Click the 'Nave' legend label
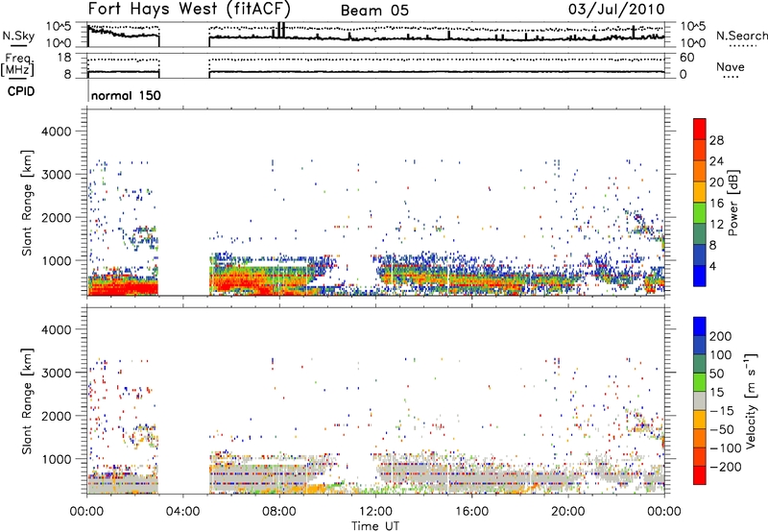 point(731,66)
